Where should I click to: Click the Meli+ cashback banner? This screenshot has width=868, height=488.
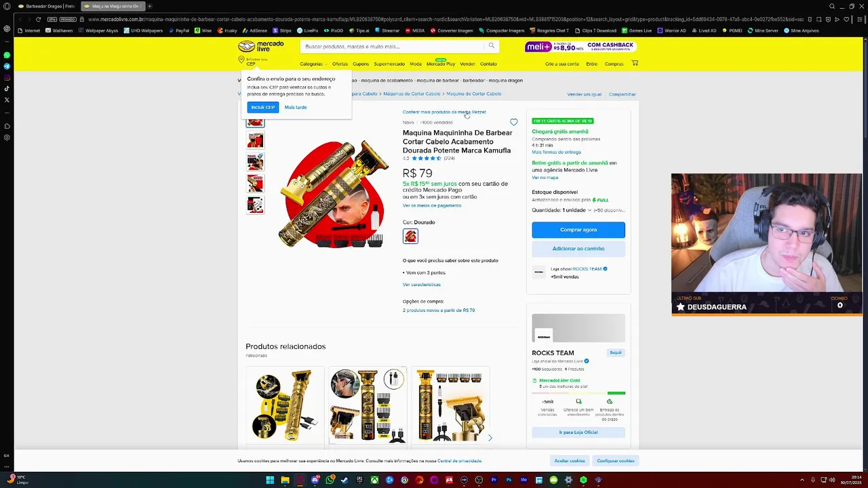pos(580,46)
